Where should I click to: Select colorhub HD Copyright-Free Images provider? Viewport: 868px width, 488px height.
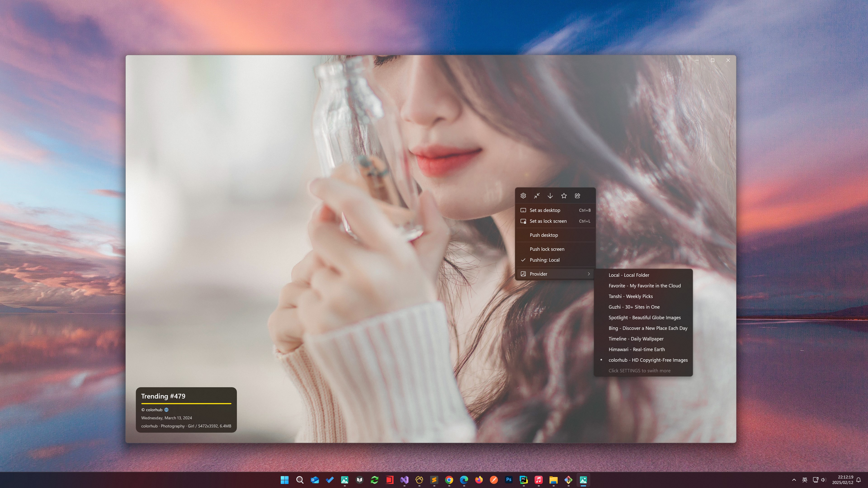point(648,360)
